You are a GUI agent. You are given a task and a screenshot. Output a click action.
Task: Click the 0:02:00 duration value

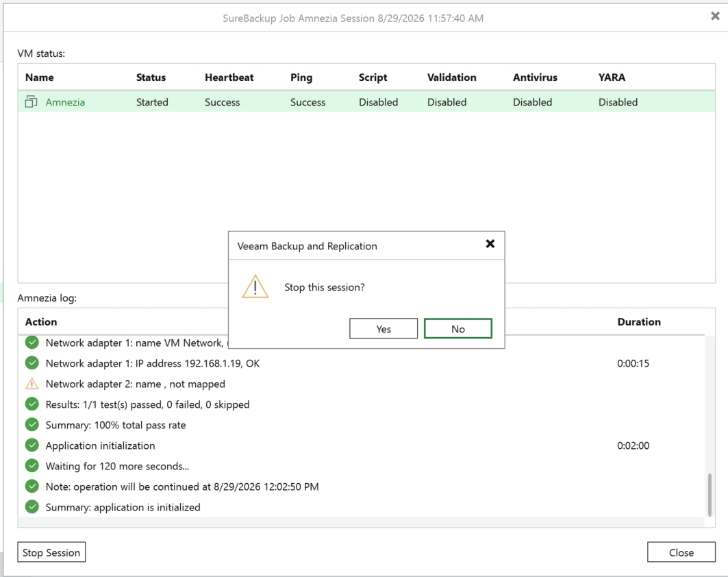click(x=633, y=445)
